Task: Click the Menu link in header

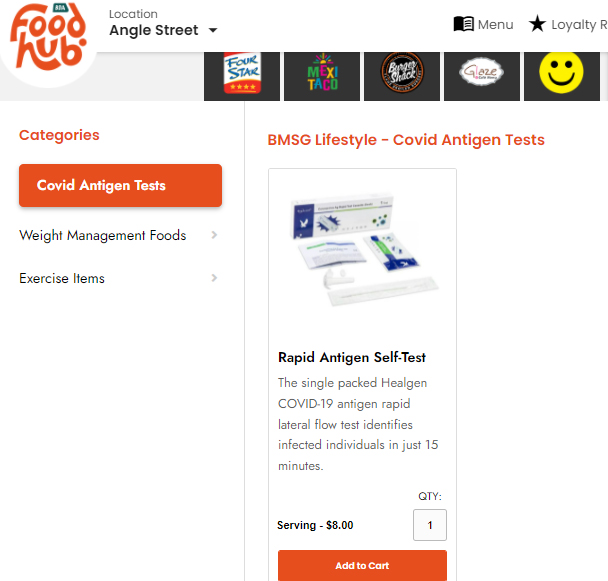Action: coord(496,24)
